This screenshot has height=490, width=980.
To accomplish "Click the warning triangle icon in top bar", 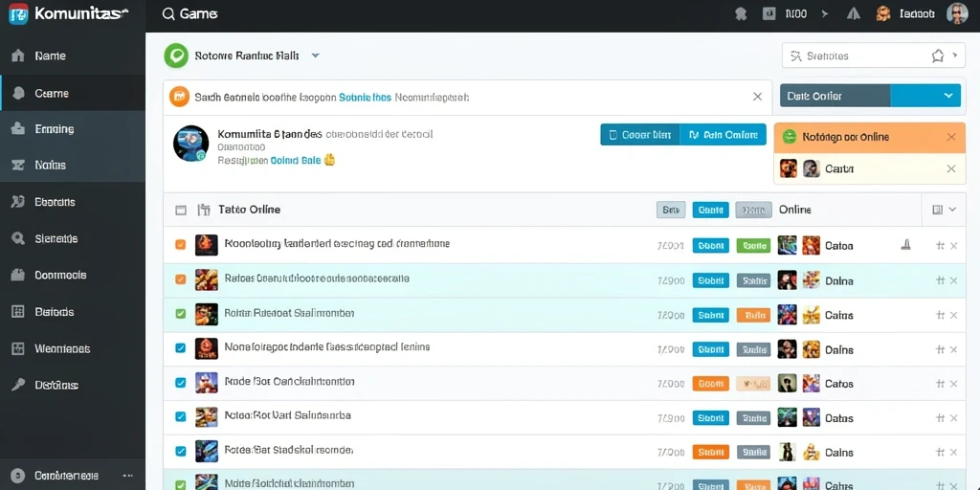I will coord(853,13).
